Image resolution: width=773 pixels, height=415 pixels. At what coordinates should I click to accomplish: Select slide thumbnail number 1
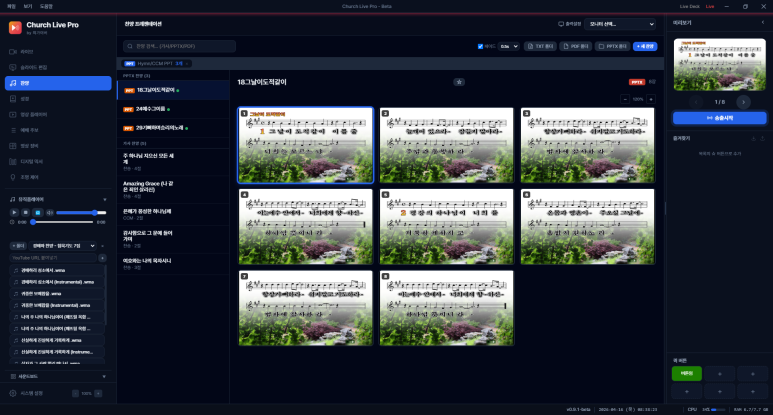coord(306,145)
